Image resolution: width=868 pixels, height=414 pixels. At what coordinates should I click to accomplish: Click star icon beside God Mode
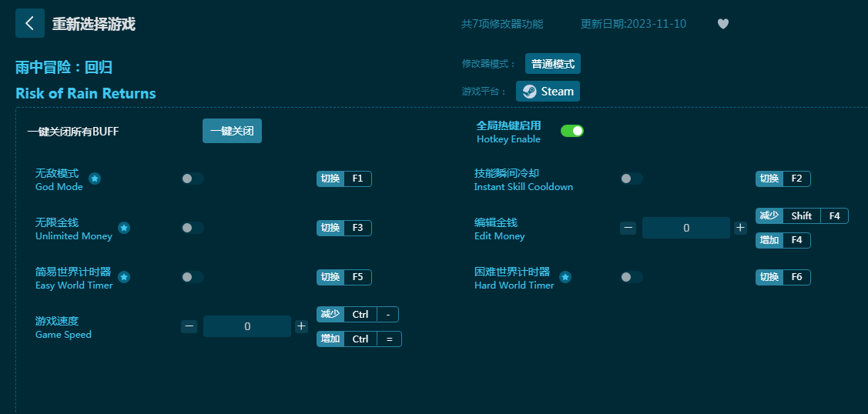[x=95, y=179]
